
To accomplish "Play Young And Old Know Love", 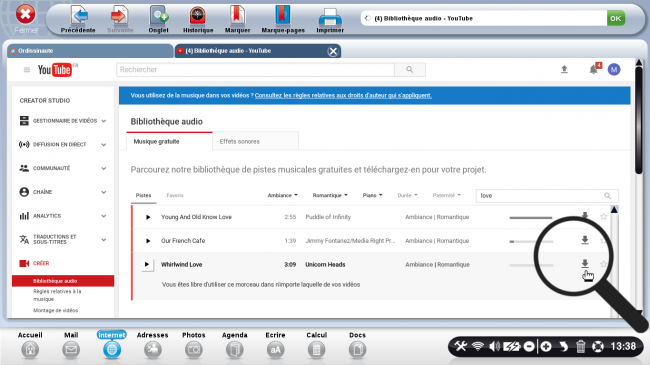I will point(148,217).
